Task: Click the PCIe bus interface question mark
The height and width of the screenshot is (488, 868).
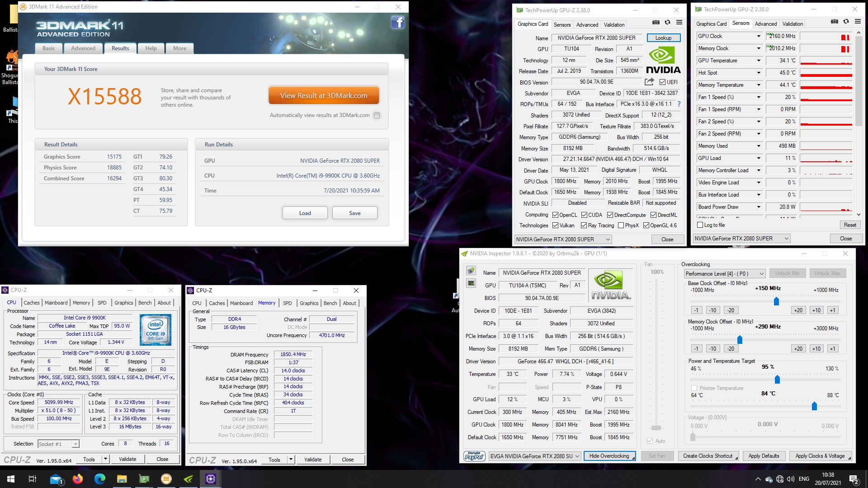Action: pyautogui.click(x=679, y=104)
